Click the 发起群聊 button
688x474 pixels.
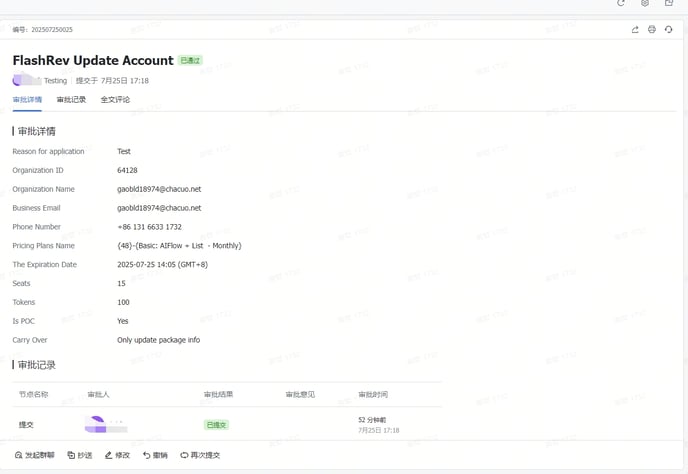click(x=35, y=455)
